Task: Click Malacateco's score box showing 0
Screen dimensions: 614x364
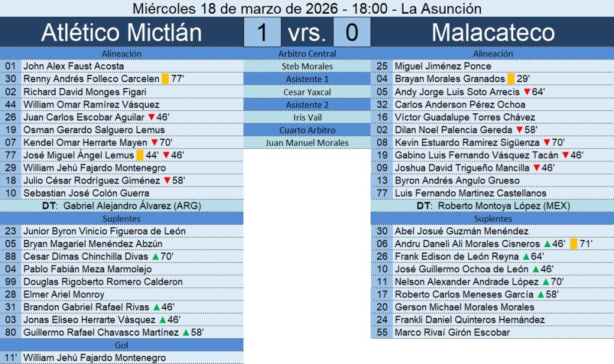Action: [351, 32]
